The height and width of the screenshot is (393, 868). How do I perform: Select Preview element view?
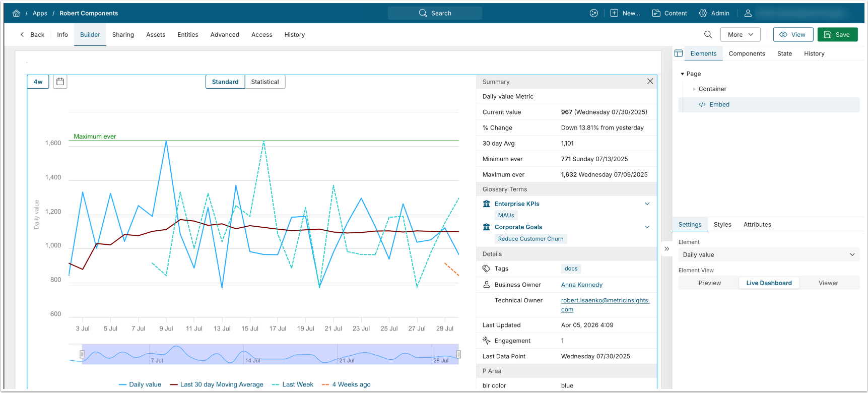tap(709, 283)
